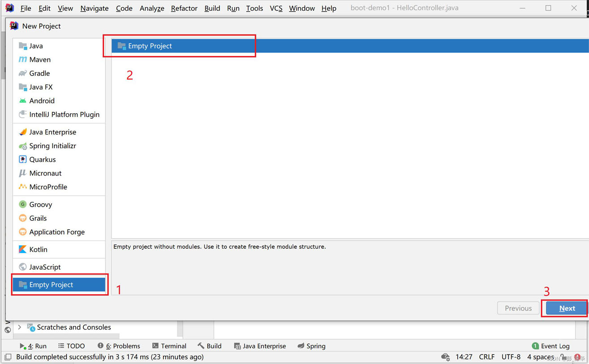
Task: Open the TODO tool window
Action: 72,346
